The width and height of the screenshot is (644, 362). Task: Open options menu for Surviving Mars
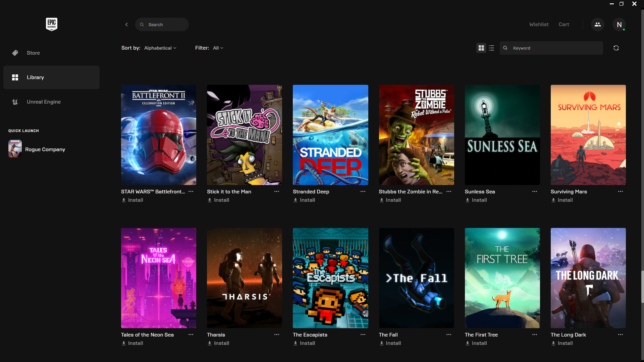coord(621,192)
